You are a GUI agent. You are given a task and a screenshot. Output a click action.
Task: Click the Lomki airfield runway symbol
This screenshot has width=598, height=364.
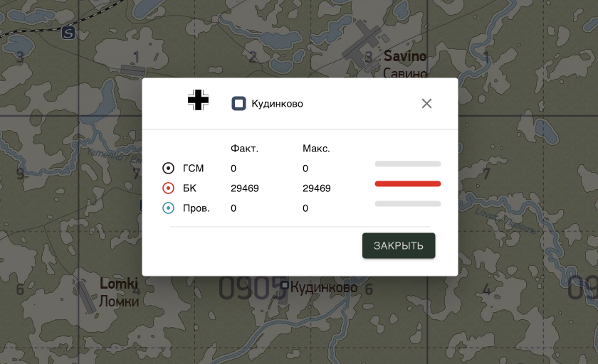point(85,297)
